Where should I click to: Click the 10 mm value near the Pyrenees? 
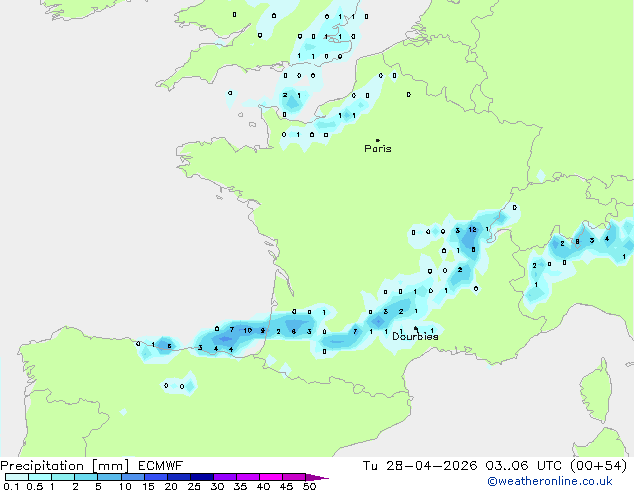point(247,330)
